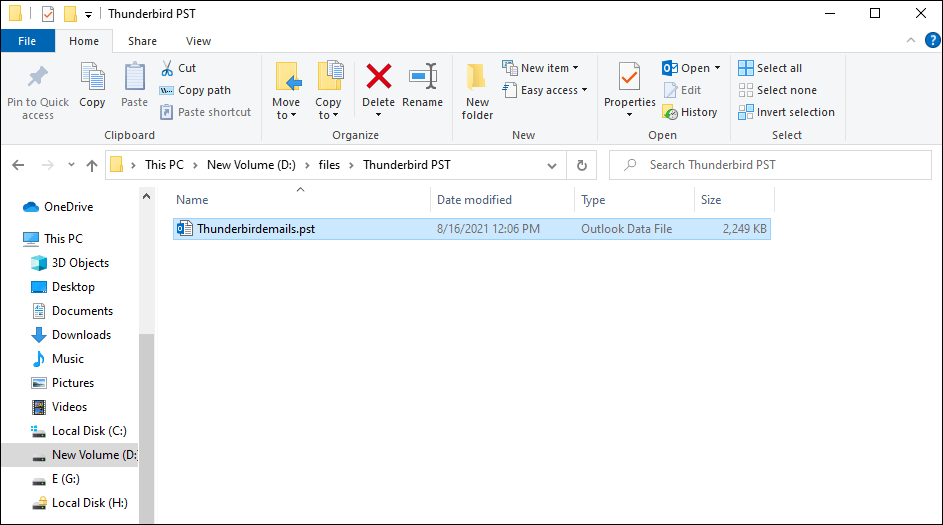Click the Edit ribbon button
The image size is (943, 525).
click(683, 90)
